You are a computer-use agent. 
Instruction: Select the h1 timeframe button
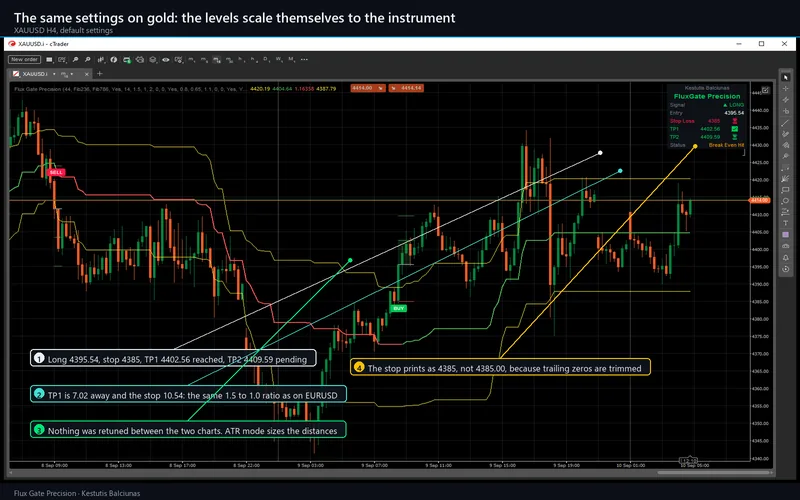(x=241, y=60)
